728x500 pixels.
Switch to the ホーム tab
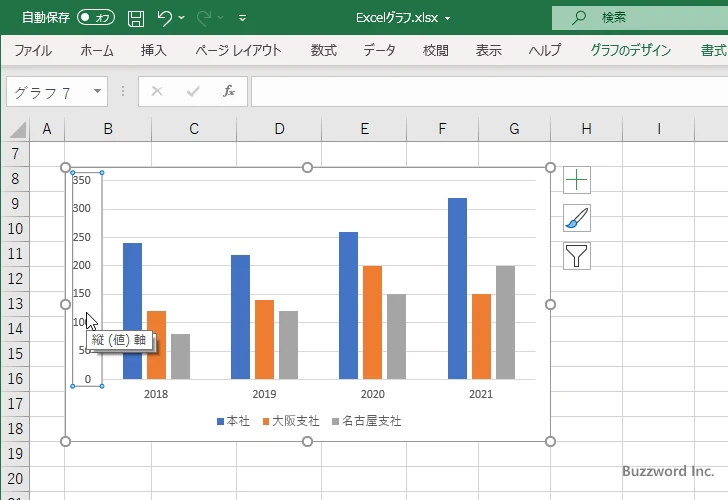pos(97,50)
